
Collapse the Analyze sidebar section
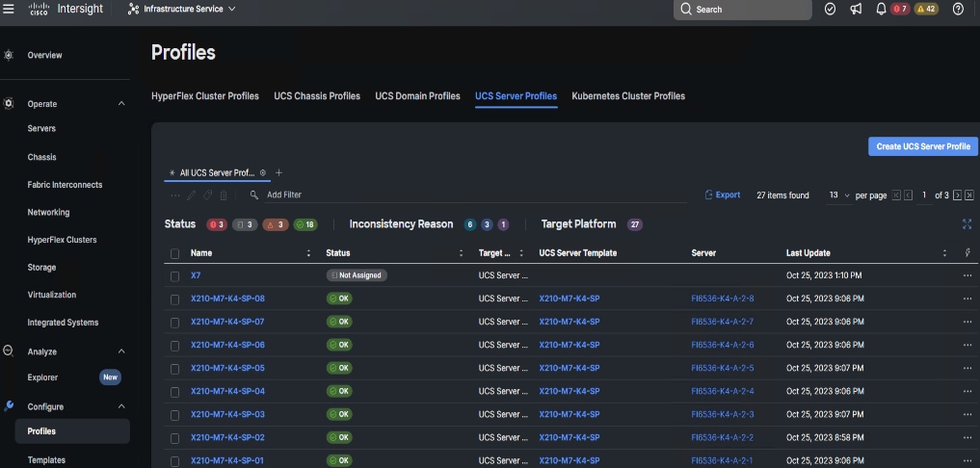(121, 351)
